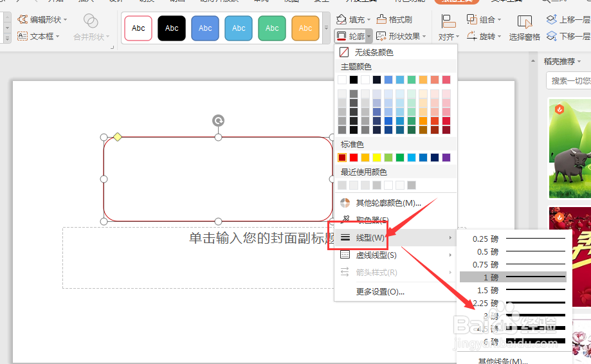
Task: Expand the 稻壳推荐 panel dropdown
Action: (579, 62)
